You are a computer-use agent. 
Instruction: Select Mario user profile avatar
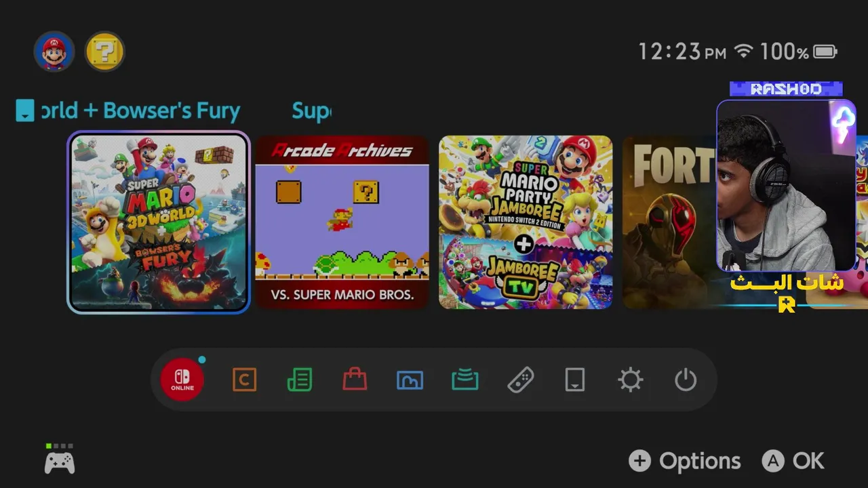pos(54,52)
